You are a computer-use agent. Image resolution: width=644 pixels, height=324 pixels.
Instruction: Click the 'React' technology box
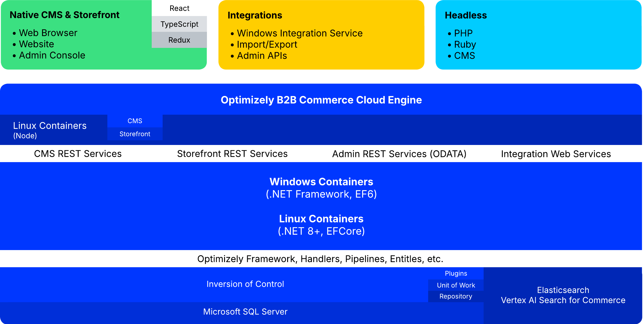180,8
